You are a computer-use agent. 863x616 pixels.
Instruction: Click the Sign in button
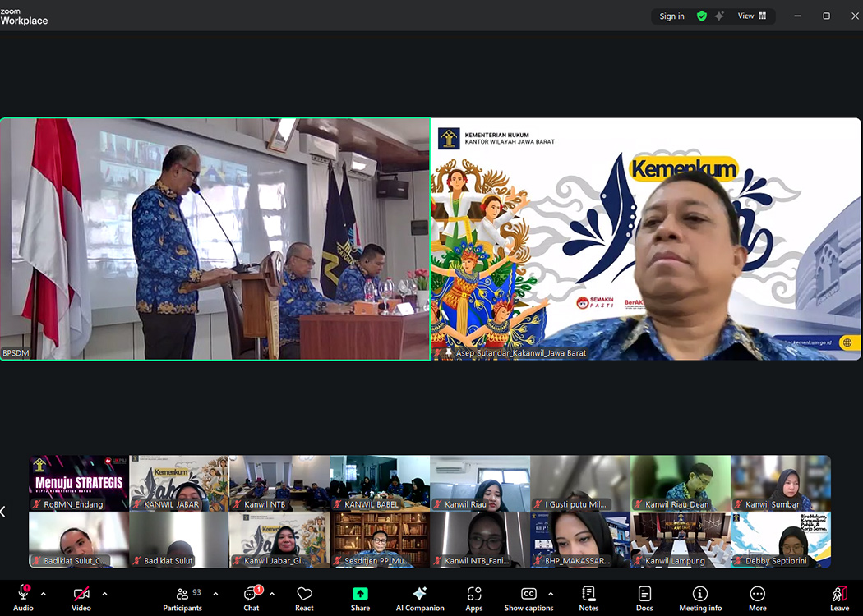tap(671, 16)
